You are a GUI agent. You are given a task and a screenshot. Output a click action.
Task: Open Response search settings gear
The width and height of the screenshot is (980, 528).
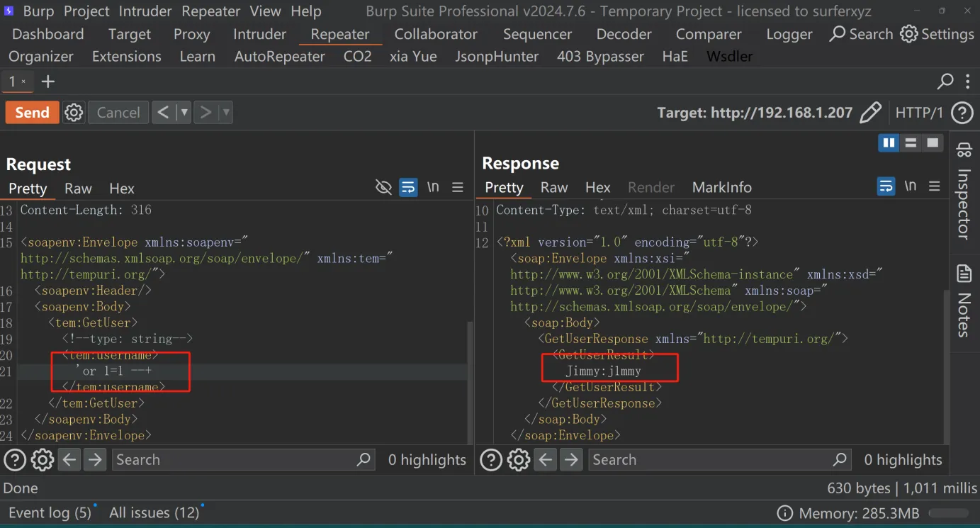coord(519,460)
